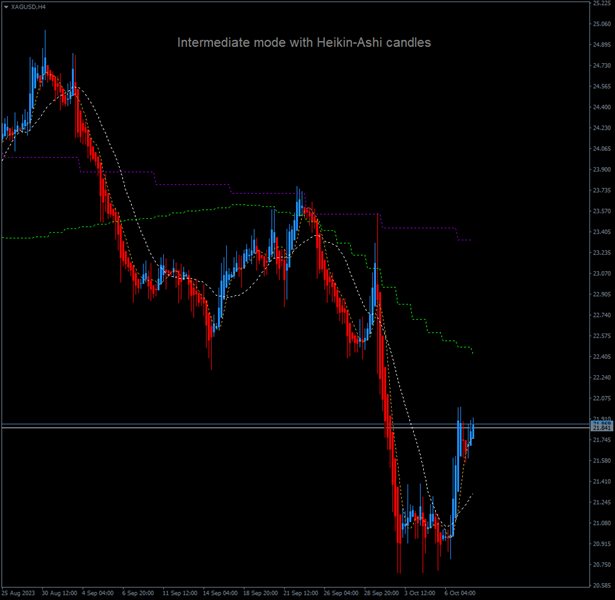The height and width of the screenshot is (600, 615).
Task: Click the 22.240 price scale label
Action: 602,377
